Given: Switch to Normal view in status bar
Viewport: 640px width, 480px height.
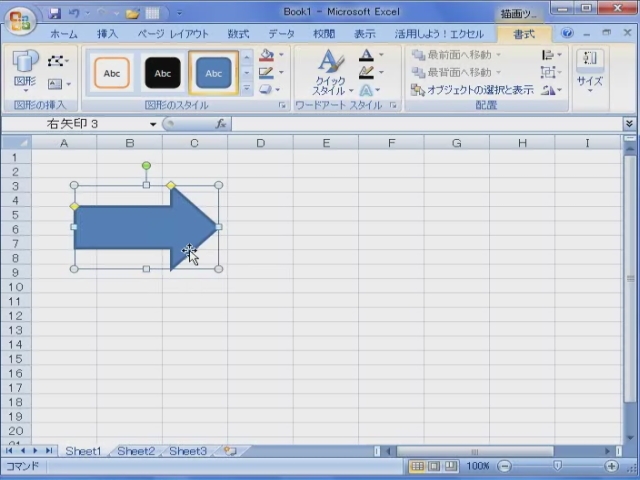Looking at the screenshot, I should click(x=416, y=466).
